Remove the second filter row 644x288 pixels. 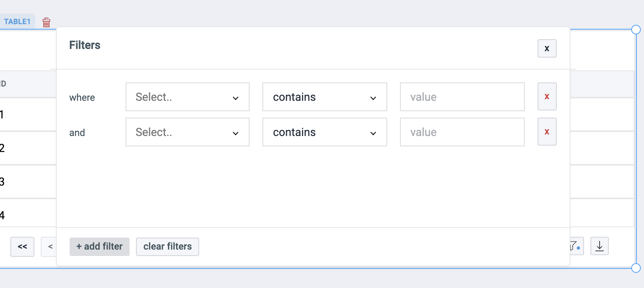coord(547,132)
